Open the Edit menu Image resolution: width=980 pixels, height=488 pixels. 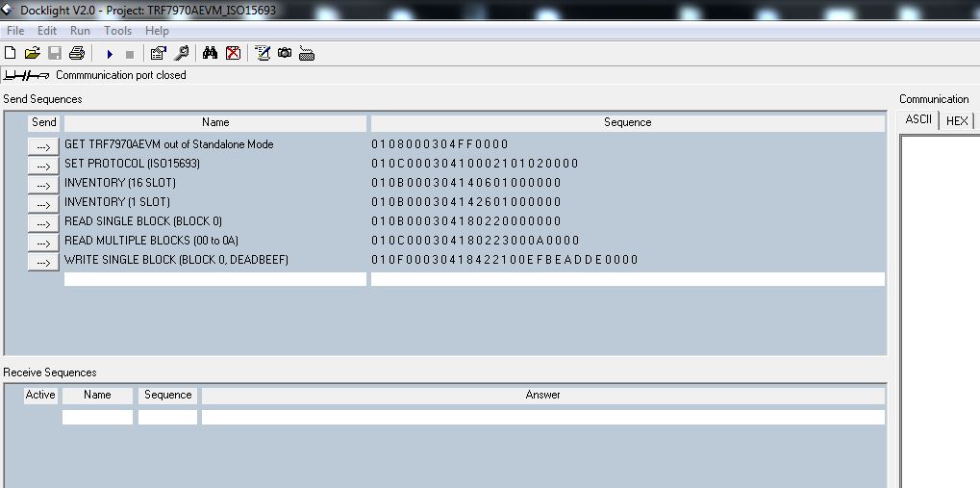[x=47, y=31]
